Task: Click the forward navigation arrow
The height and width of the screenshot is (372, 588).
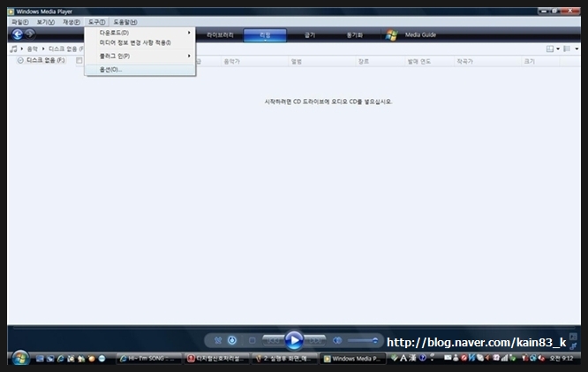Action: [x=30, y=34]
